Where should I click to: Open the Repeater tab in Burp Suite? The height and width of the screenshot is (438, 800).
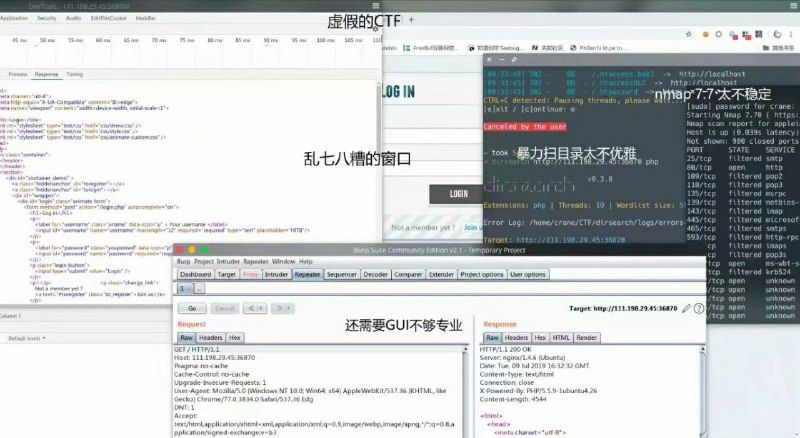point(308,274)
